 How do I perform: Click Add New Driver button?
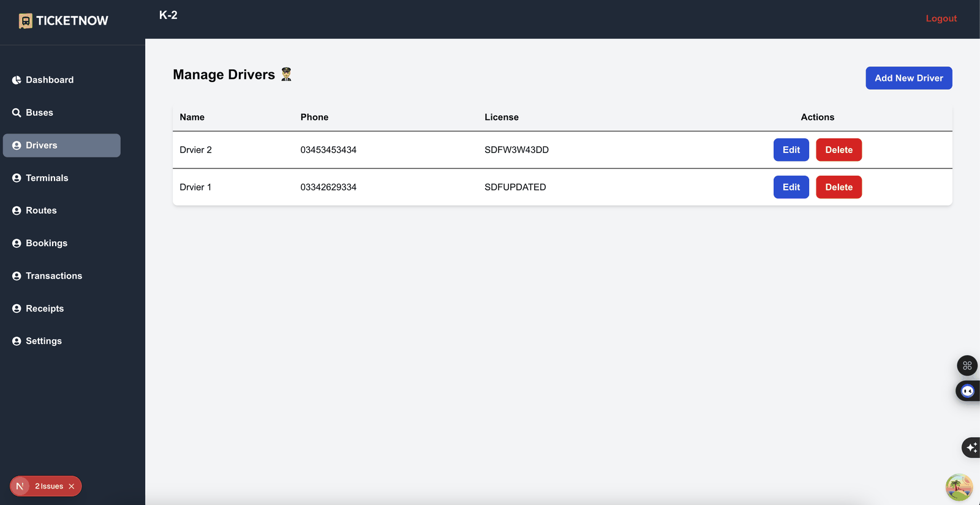coord(908,78)
